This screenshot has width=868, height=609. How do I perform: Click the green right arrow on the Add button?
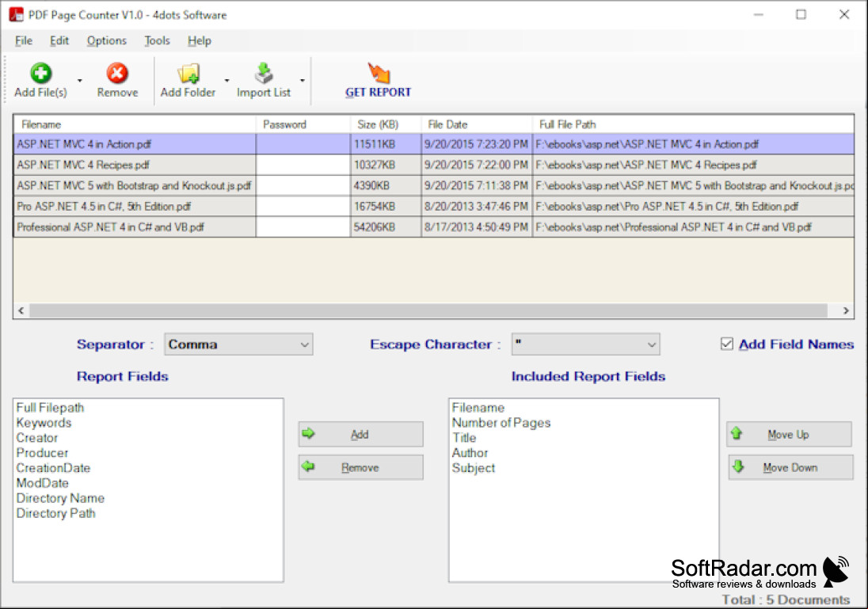(x=309, y=433)
